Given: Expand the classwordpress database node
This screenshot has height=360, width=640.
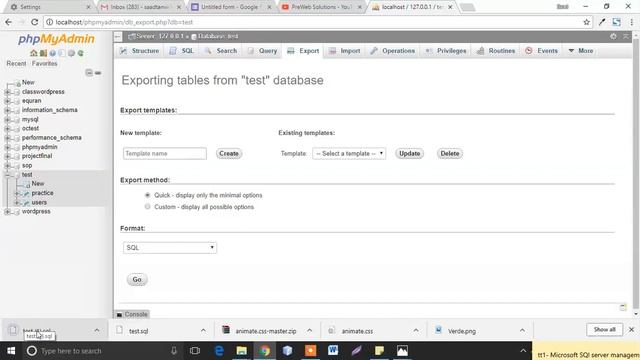Looking at the screenshot, I should click(7, 92).
